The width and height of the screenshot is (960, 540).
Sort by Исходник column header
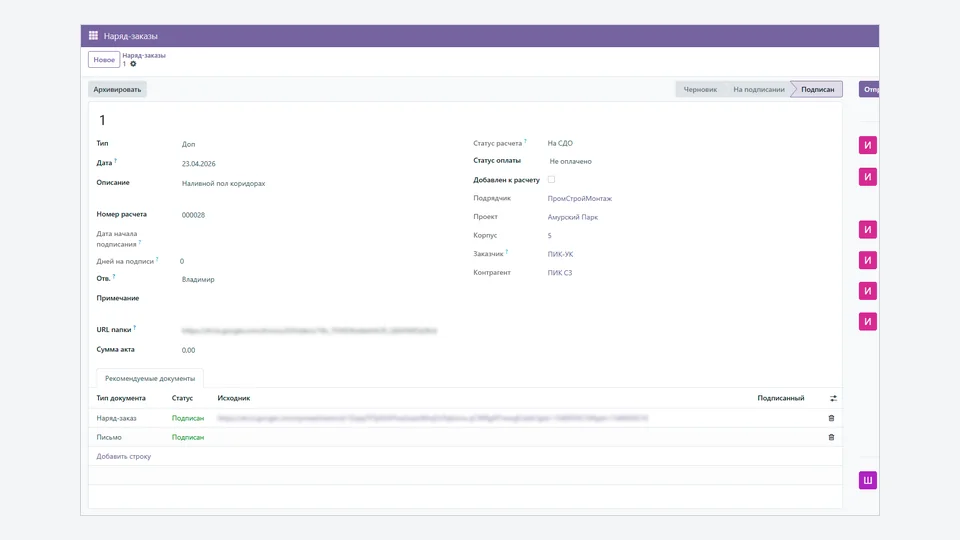[x=234, y=398]
